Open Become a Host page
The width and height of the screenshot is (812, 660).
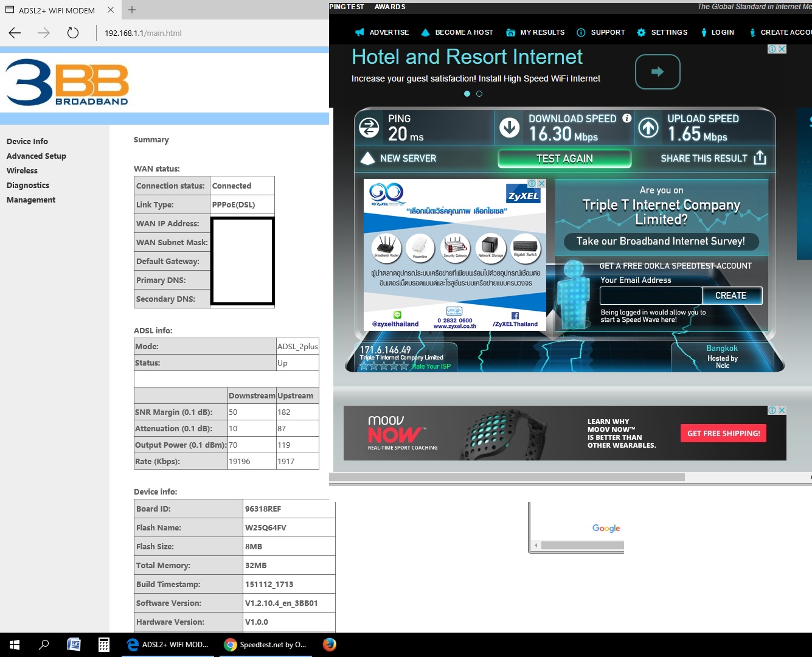coord(457,32)
